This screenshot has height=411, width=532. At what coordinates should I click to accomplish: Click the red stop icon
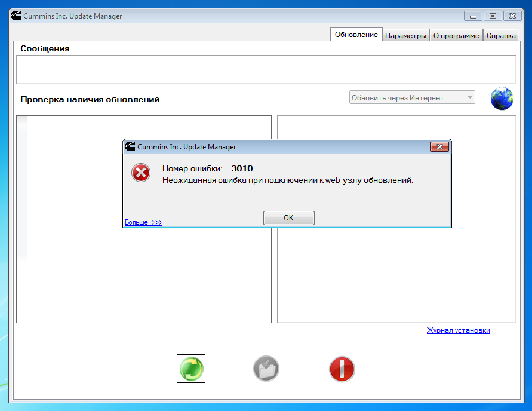click(342, 369)
